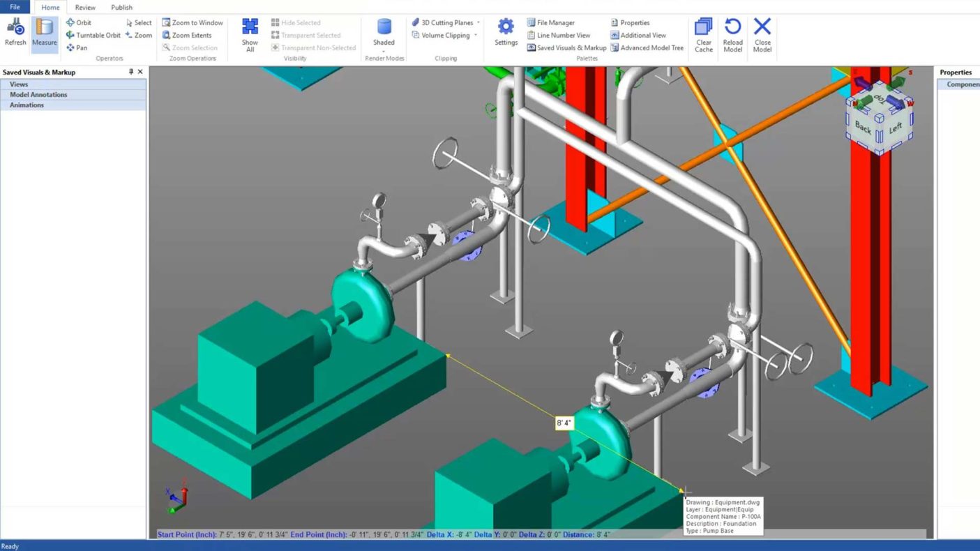Click the Back face of the view cube
Viewport: 980px width, 551px height.
point(863,128)
